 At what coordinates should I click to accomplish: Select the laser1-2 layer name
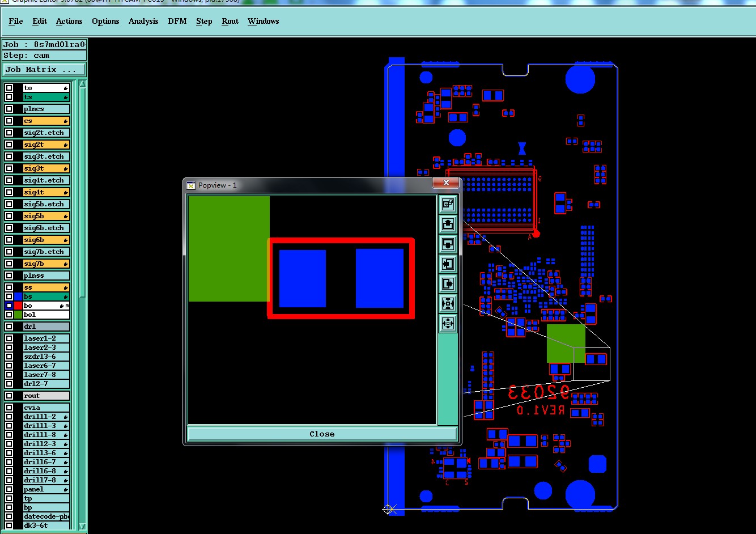tap(46, 338)
